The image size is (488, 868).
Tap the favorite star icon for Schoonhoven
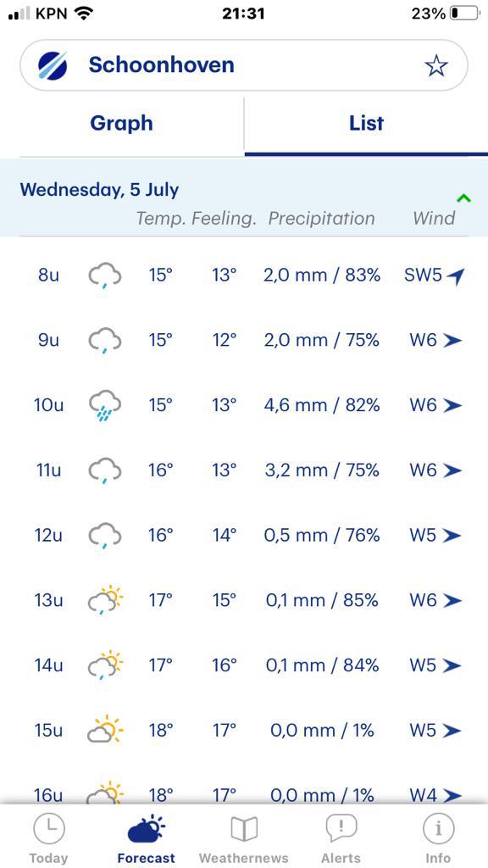tap(436, 66)
